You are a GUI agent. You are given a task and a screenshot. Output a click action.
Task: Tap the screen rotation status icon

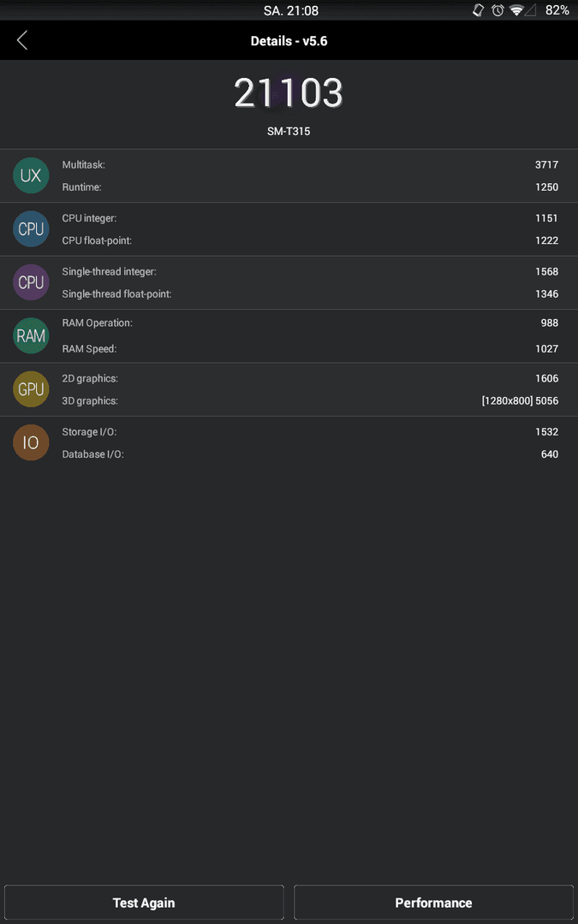[x=479, y=10]
